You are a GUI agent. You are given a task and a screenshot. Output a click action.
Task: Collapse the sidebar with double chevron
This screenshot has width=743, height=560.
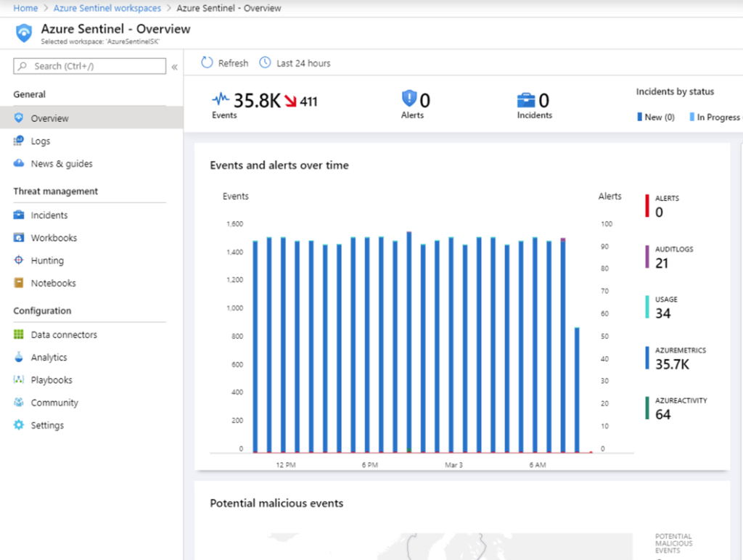click(174, 67)
